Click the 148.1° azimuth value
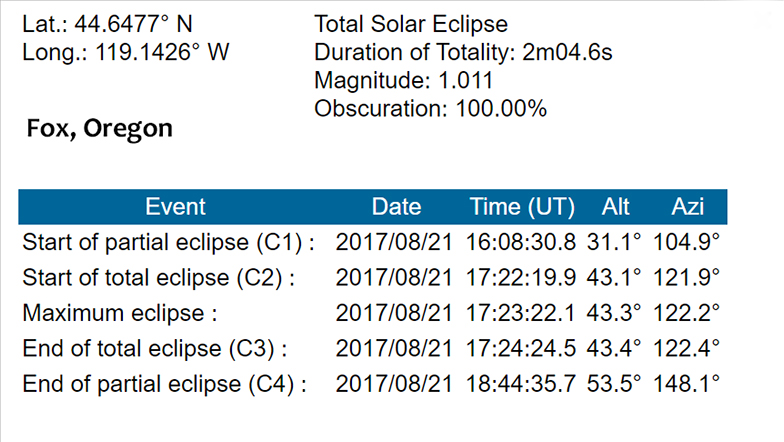 tap(686, 384)
